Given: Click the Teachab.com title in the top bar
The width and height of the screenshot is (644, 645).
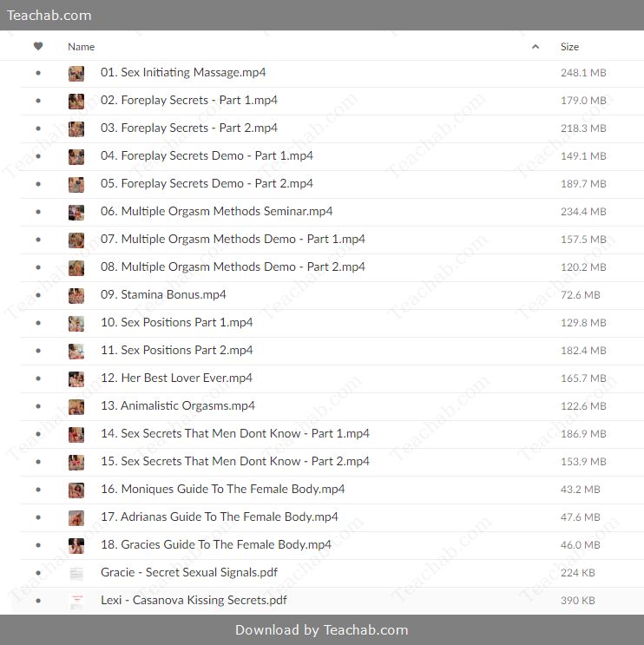Looking at the screenshot, I should 49,15.
